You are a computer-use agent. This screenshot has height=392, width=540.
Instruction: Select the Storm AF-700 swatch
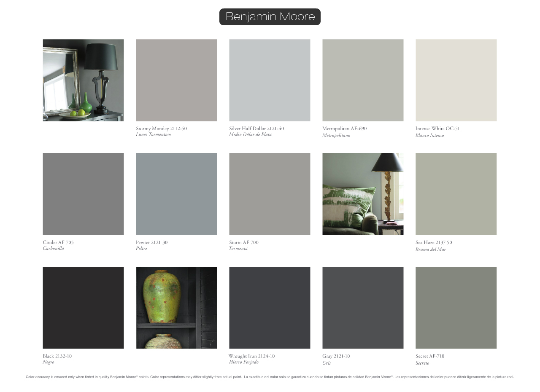[270, 194]
